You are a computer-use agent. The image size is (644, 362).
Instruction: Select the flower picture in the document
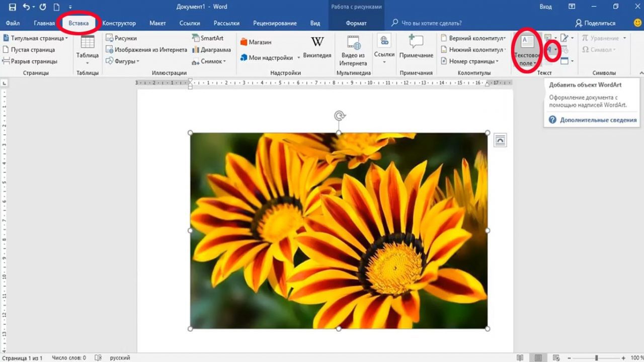coord(339,231)
